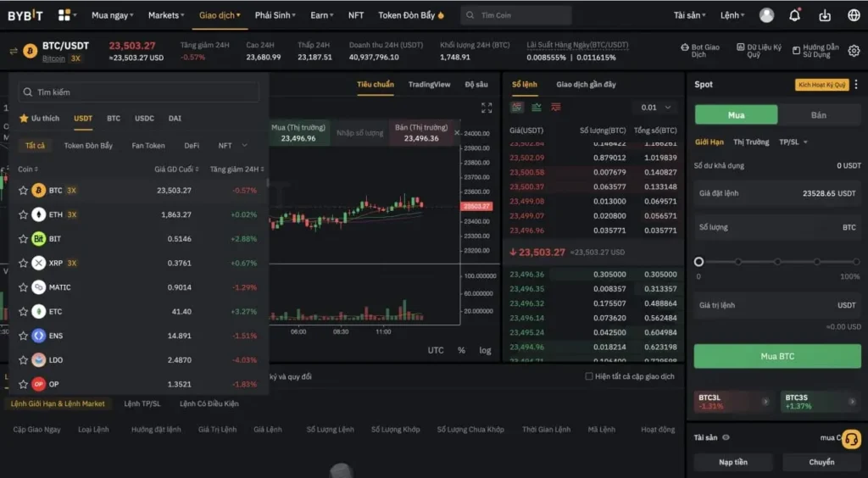Open Earn dropdown menu
This screenshot has height=478, width=868.
pos(321,15)
